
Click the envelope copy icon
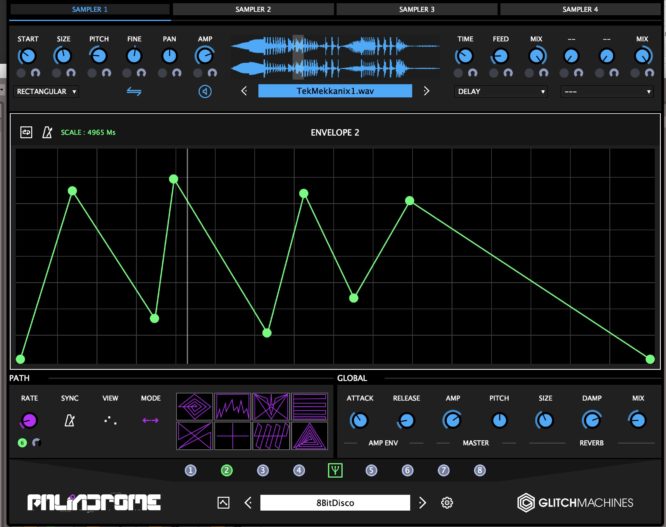26,132
